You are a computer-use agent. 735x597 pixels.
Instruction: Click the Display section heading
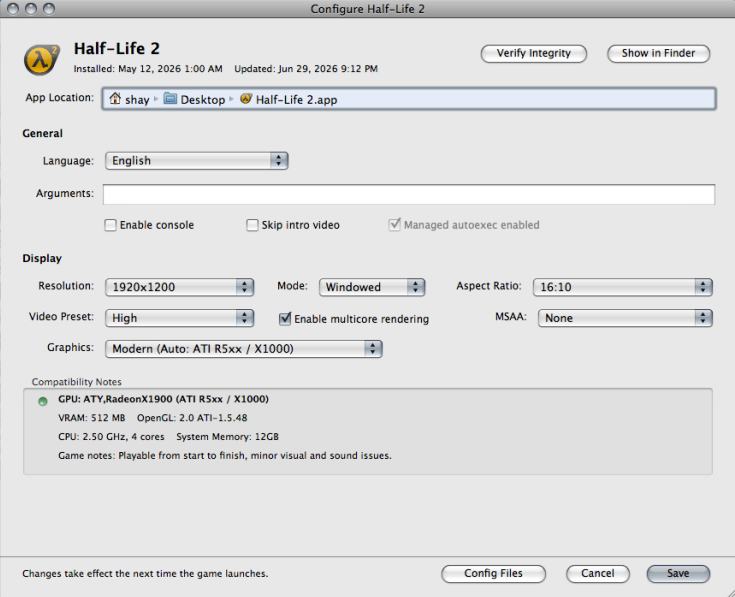pos(42,259)
